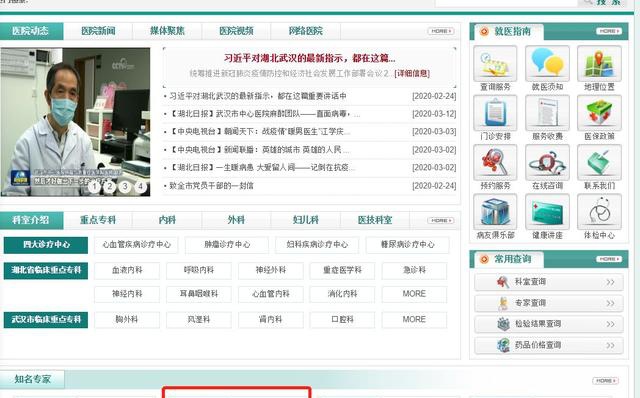
Task: Open the 肿瘤诊疗中心 button
Action: pos(227,245)
